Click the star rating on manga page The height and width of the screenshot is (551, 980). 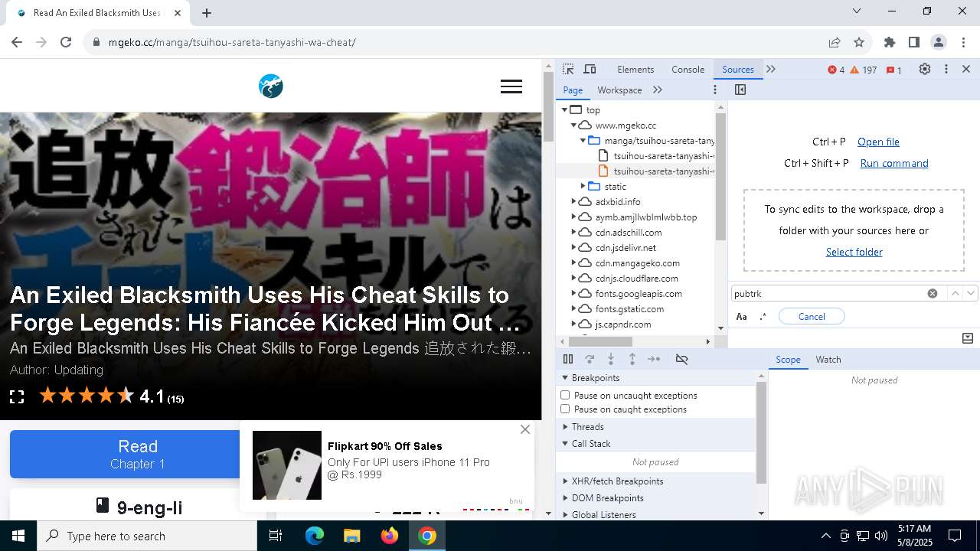coord(87,396)
